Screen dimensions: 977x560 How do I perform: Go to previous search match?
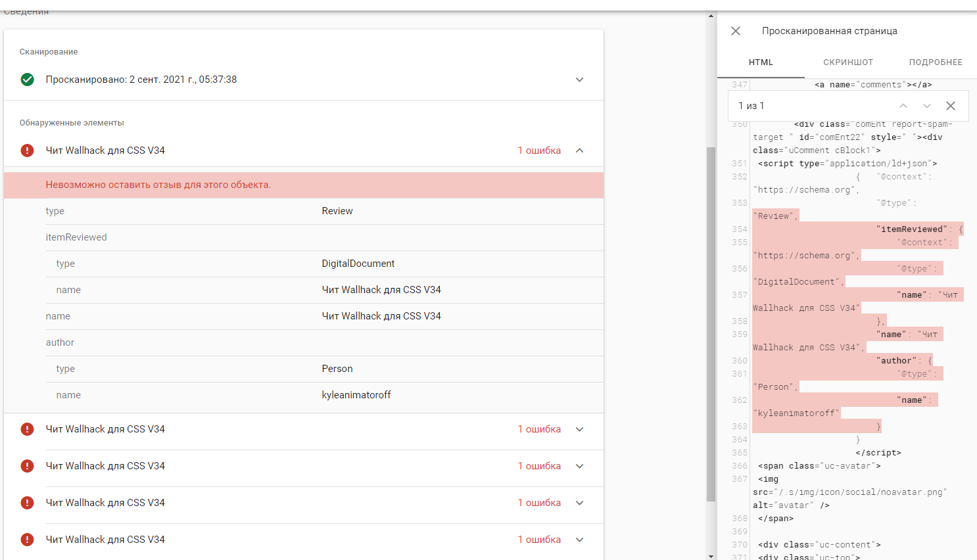pos(903,106)
